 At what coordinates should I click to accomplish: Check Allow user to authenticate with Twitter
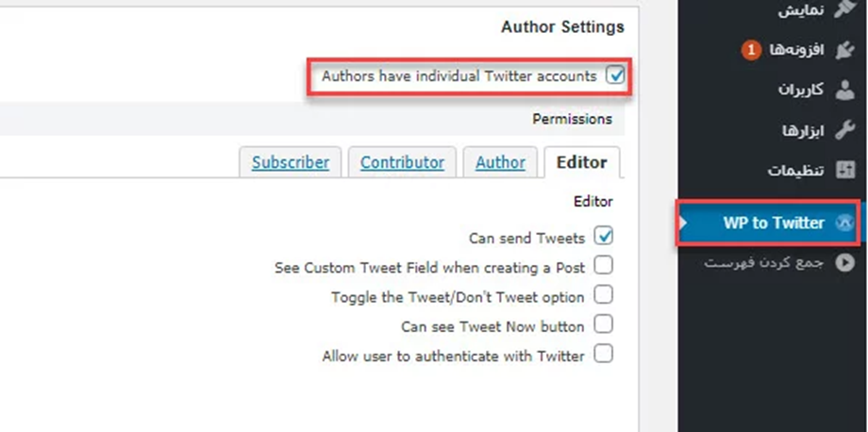(x=604, y=354)
